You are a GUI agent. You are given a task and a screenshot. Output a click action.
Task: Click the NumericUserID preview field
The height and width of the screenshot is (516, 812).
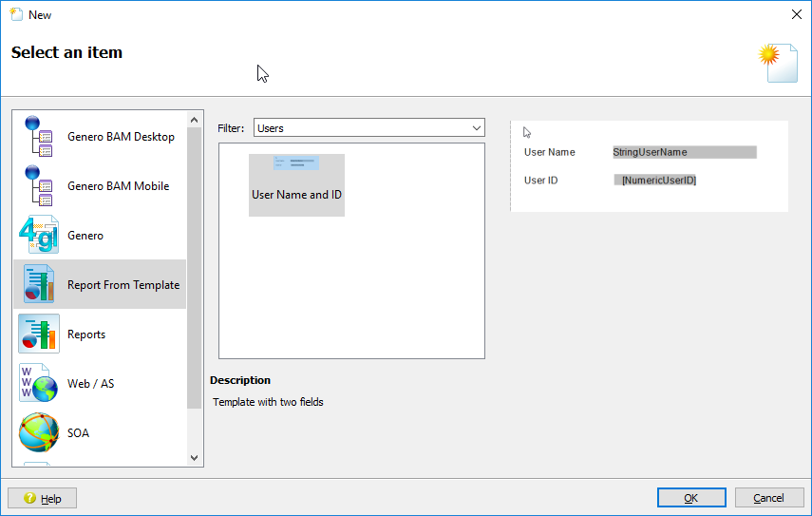(x=657, y=180)
